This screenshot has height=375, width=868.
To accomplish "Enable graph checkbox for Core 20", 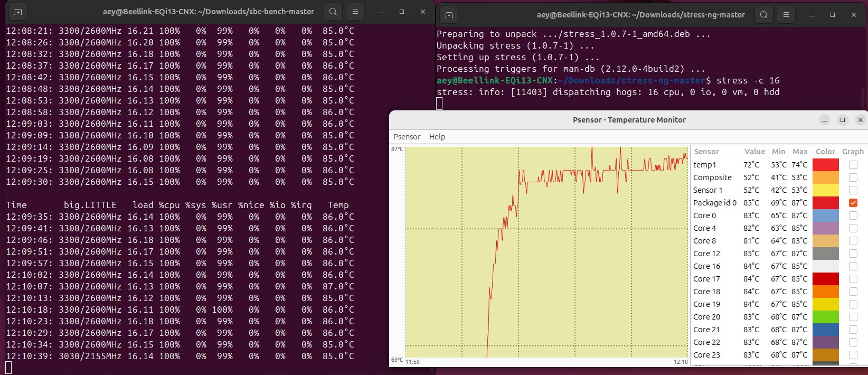I will click(x=853, y=317).
